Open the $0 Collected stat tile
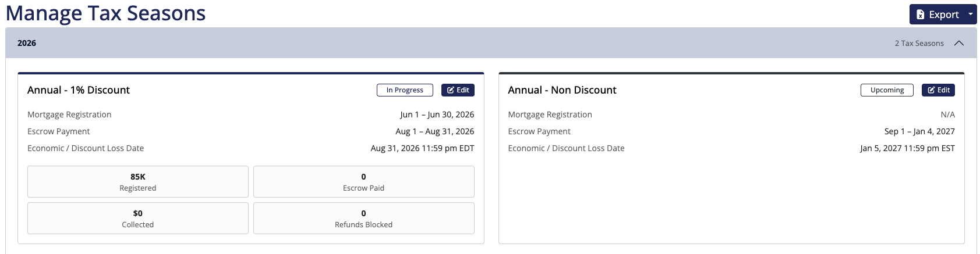The image size is (980, 254). point(138,219)
